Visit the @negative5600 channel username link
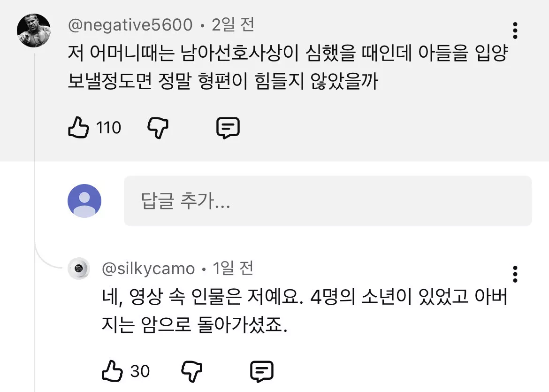 coord(130,25)
